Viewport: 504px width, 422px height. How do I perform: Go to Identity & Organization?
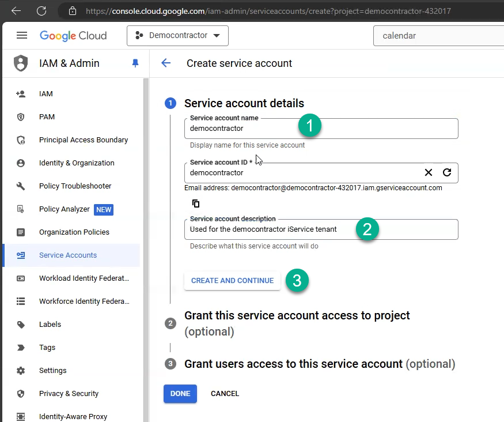(x=77, y=163)
